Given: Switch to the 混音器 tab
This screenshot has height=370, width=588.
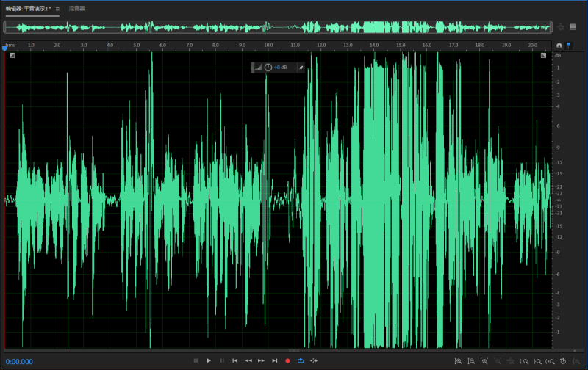Looking at the screenshot, I should [x=76, y=9].
